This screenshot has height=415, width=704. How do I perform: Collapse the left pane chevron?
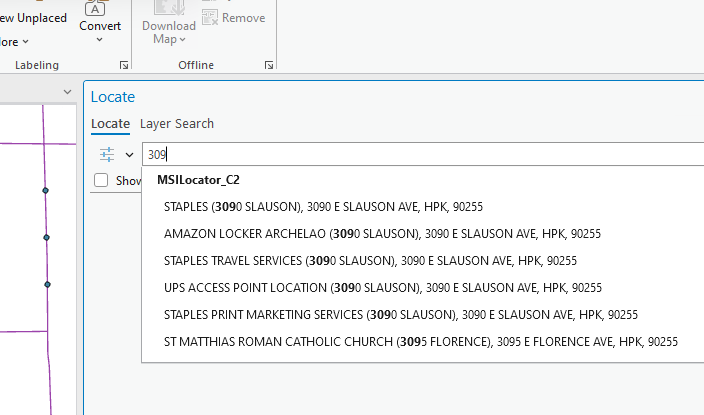[67, 92]
